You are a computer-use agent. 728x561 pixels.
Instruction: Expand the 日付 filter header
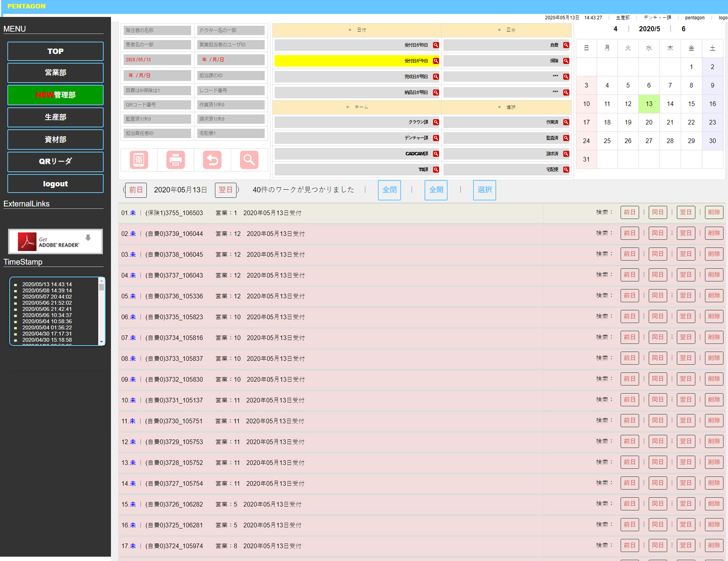[x=356, y=30]
